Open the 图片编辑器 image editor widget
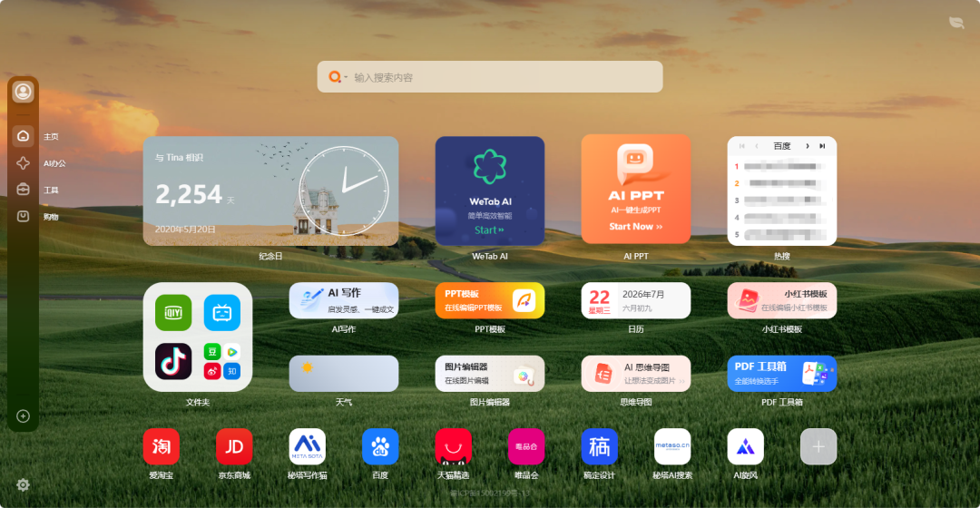The width and height of the screenshot is (980, 508). [490, 374]
